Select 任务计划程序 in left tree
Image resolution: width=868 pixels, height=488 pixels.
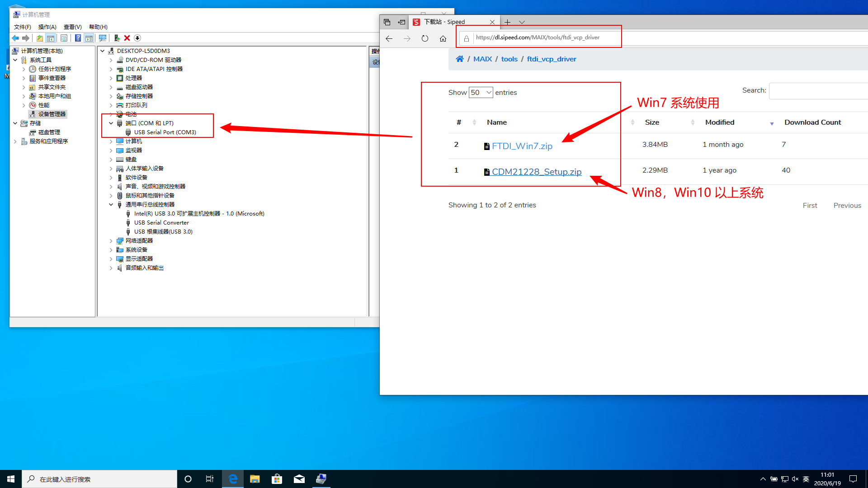pyautogui.click(x=54, y=69)
